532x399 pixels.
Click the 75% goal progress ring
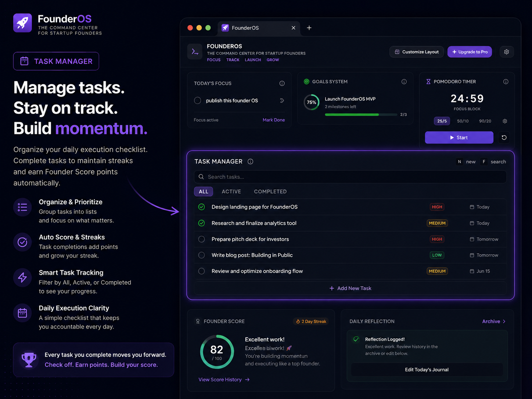(312, 103)
